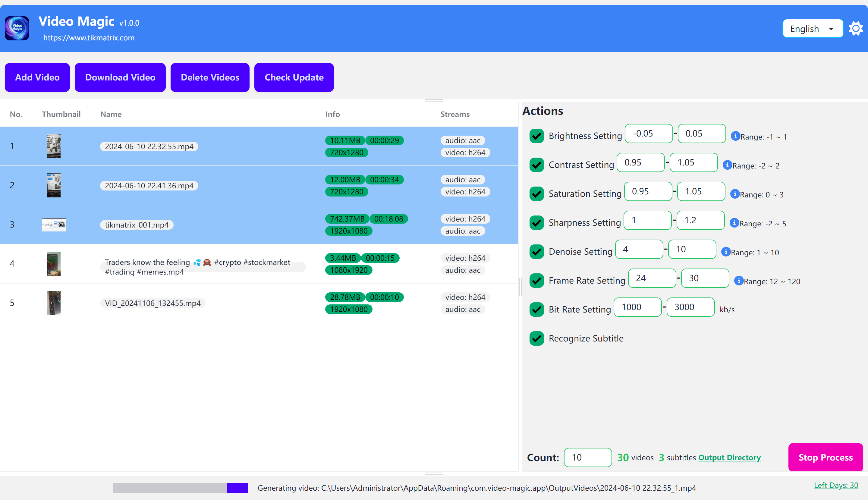Click the Stop Process button
The height and width of the screenshot is (500, 868).
(x=826, y=458)
